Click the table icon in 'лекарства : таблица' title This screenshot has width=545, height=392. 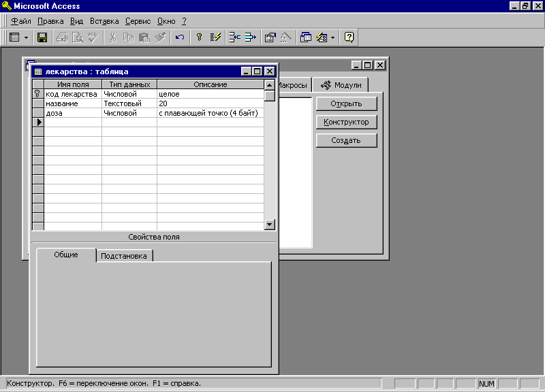click(38, 71)
